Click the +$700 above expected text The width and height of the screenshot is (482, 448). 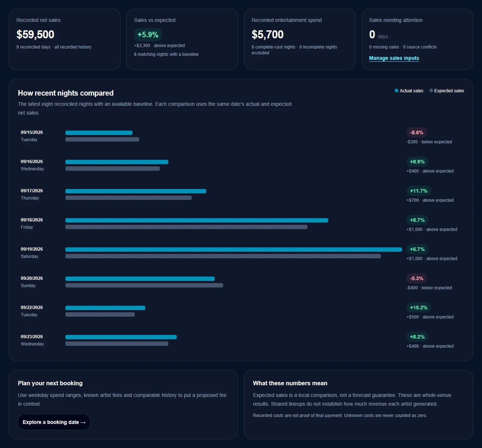point(430,200)
